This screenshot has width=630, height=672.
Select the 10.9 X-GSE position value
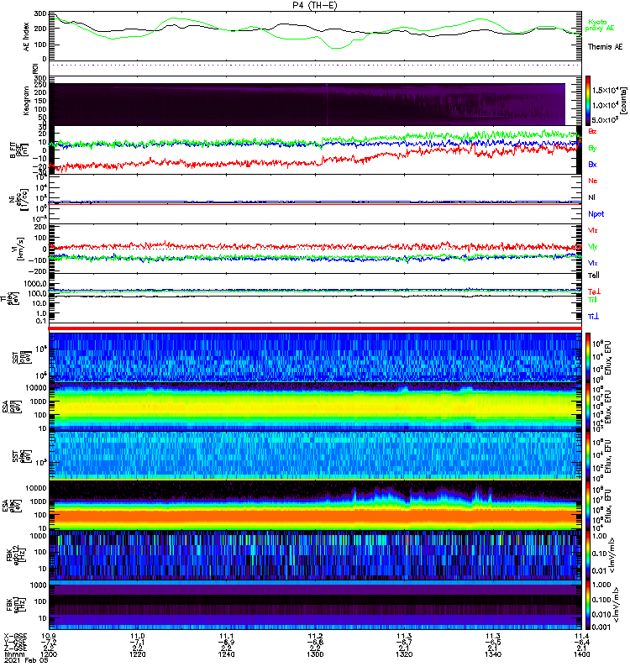49,636
